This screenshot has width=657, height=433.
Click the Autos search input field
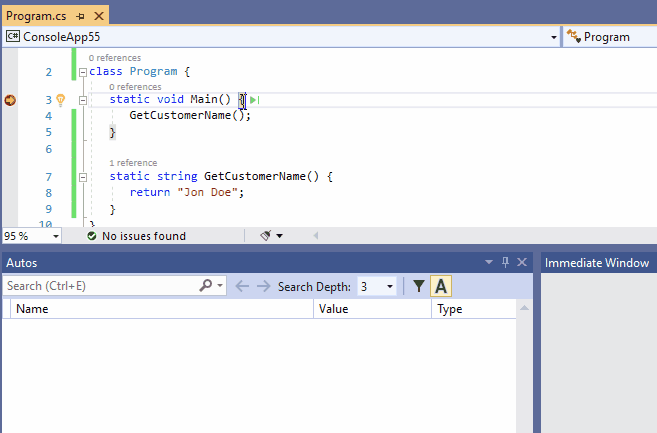(x=100, y=286)
